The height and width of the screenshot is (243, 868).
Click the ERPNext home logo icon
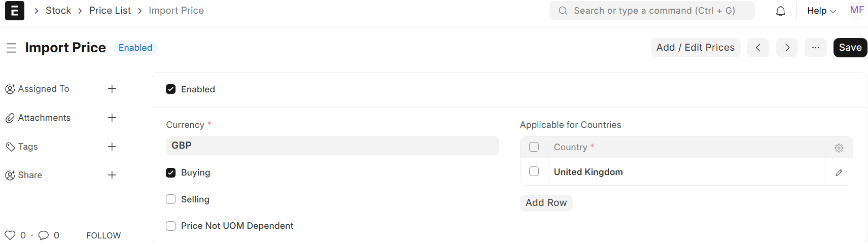15,11
